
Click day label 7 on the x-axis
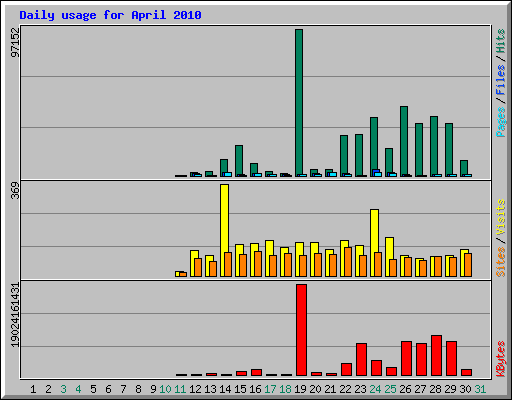pos(123,389)
